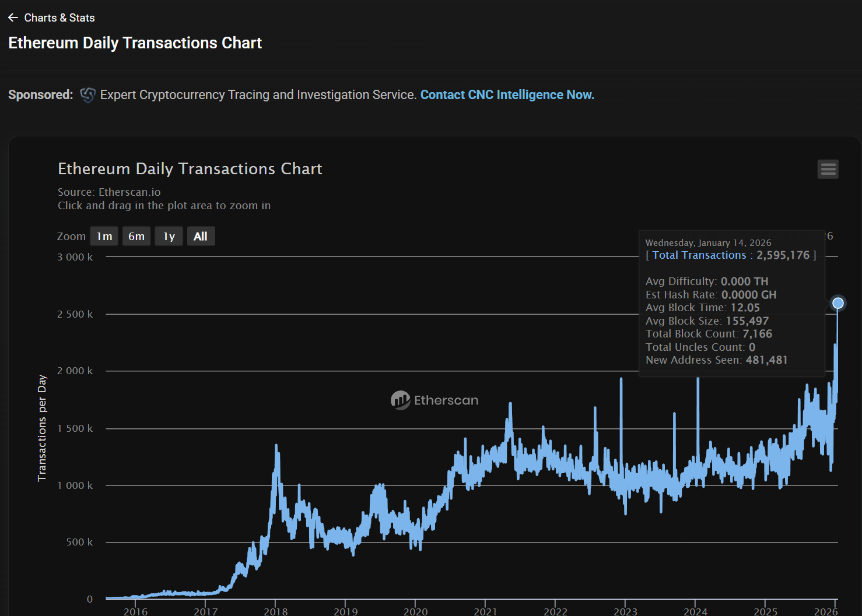Select the 1m zoom range
The height and width of the screenshot is (616, 862).
pos(104,236)
